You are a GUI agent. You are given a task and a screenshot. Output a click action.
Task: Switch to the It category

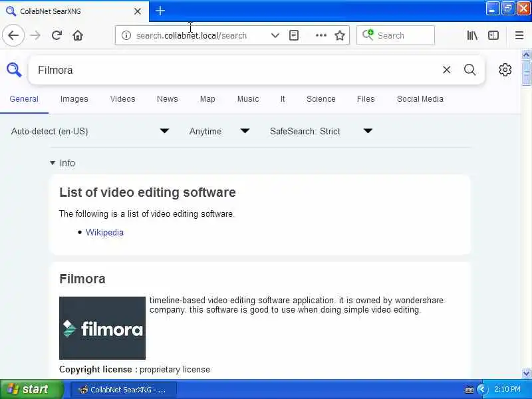click(x=283, y=98)
